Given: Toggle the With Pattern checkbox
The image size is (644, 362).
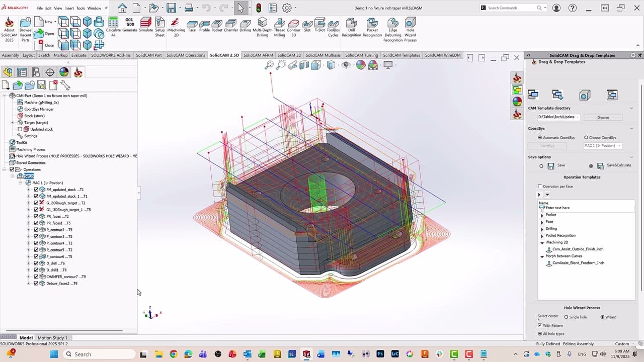Looking at the screenshot, I should 540,326.
